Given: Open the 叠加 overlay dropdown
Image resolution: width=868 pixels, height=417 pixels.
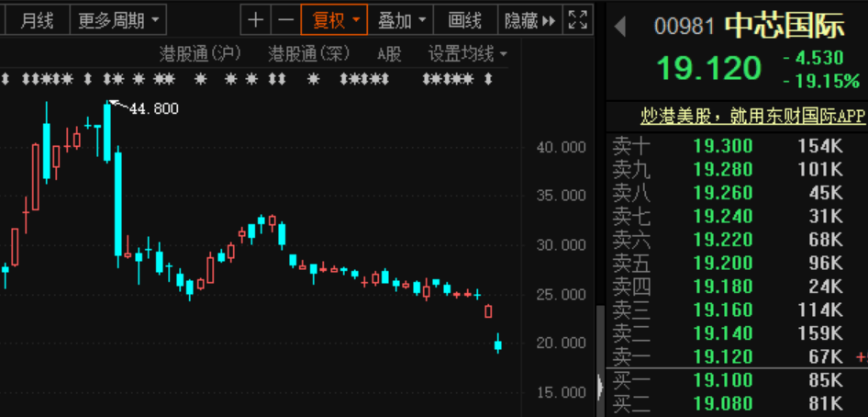Looking at the screenshot, I should tap(403, 20).
